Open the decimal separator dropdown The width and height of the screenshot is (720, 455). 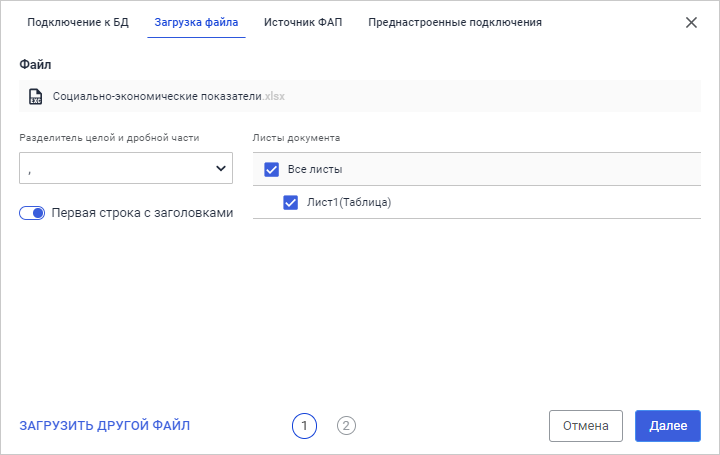(x=125, y=169)
